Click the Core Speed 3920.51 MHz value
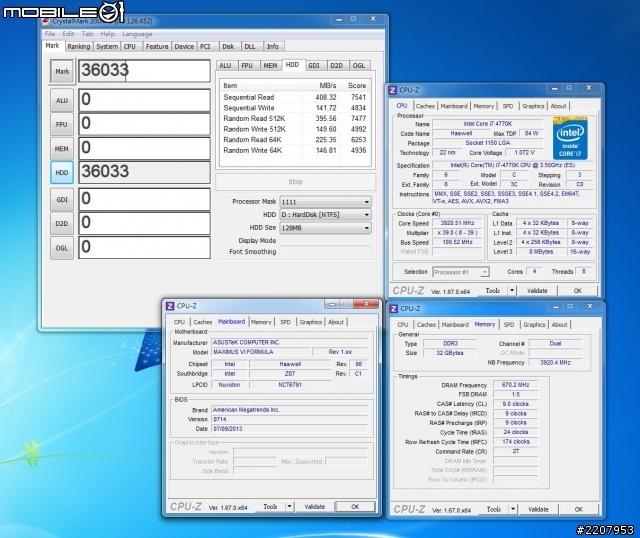 (x=458, y=223)
